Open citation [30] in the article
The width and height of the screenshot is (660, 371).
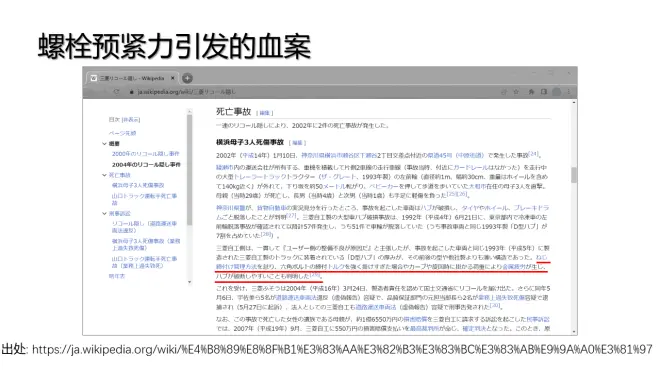495,305
